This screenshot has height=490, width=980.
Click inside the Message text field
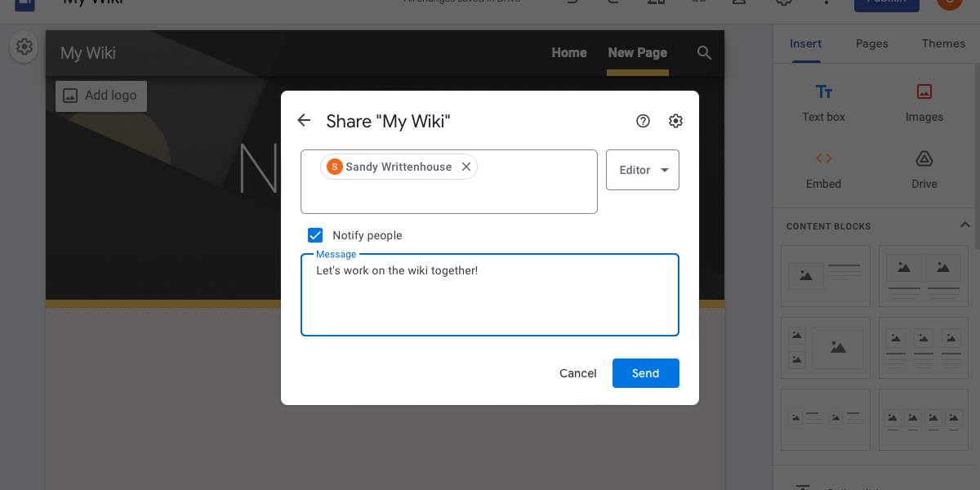(x=489, y=294)
